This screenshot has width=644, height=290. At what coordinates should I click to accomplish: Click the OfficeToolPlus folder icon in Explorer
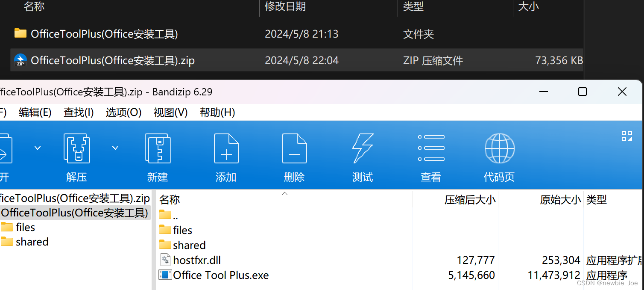pyautogui.click(x=20, y=33)
